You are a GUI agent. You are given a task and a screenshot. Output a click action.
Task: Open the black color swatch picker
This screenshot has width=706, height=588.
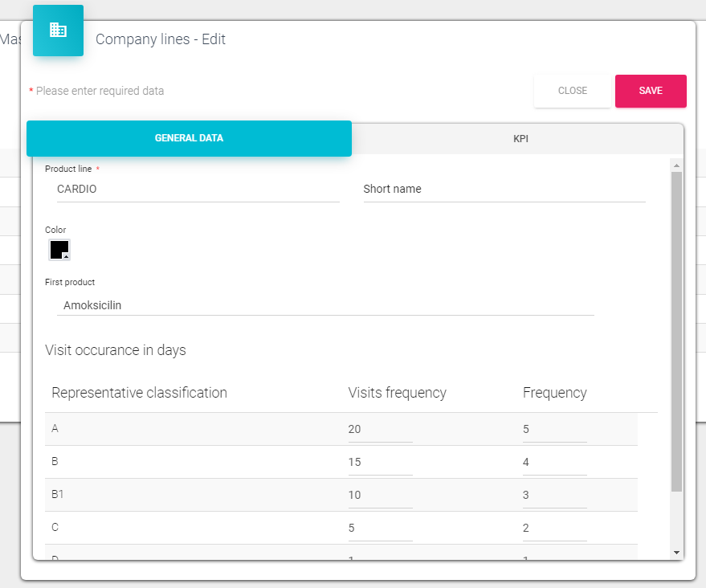[58, 248]
